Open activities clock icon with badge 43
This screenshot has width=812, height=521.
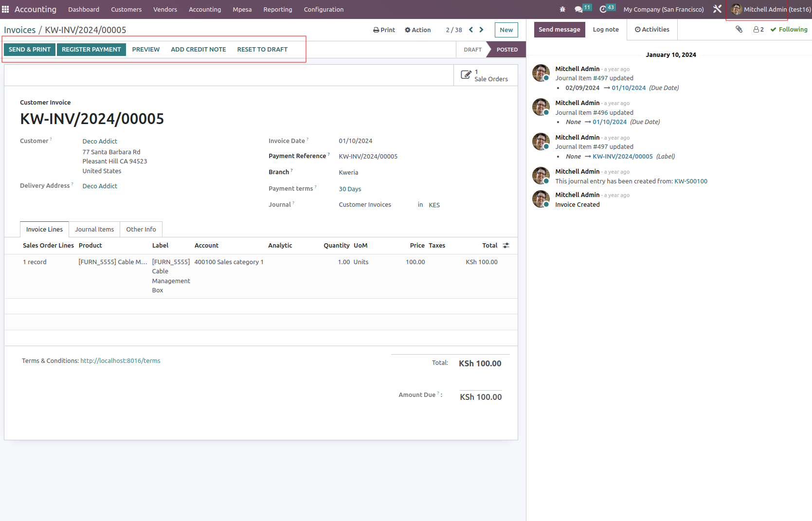[603, 9]
